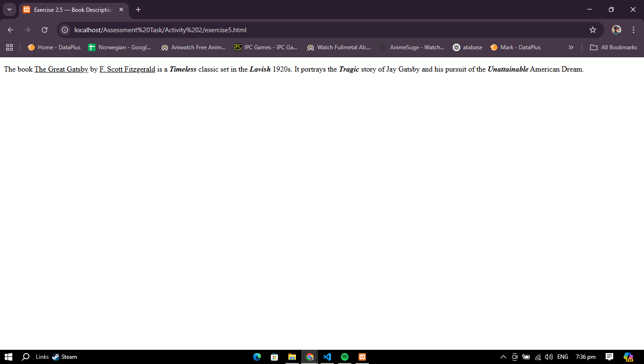Click the site information icon in address bar
This screenshot has width=644, height=364.
(x=65, y=30)
